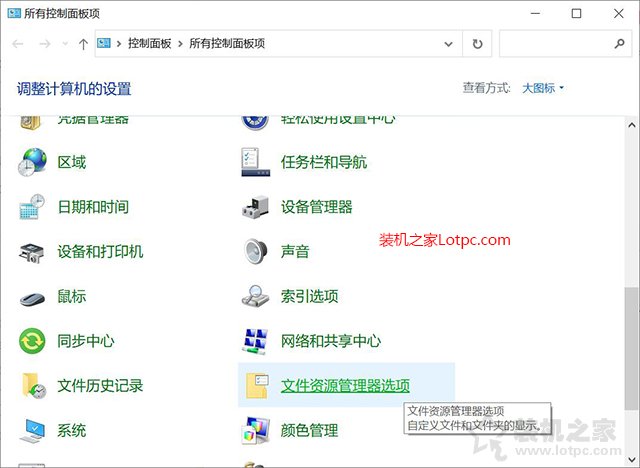
Task: Open the 设备管理器 device icon
Action: [x=256, y=206]
